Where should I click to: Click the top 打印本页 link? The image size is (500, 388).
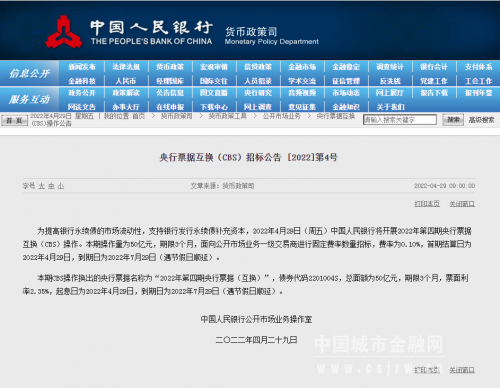[427, 204]
